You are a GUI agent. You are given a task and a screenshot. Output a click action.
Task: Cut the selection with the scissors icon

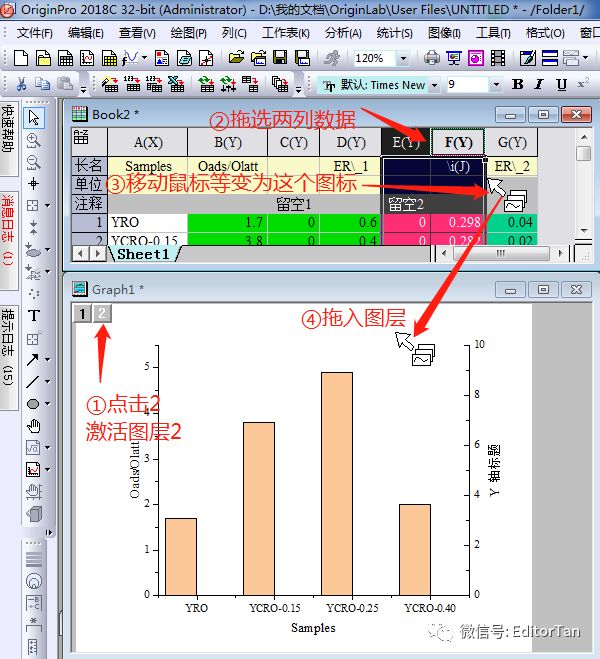[x=21, y=84]
